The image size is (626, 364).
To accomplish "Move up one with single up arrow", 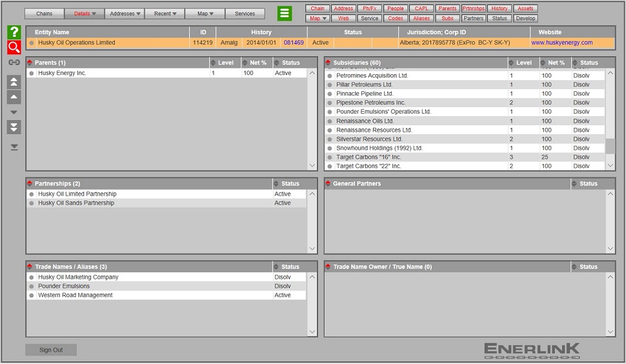I will click(x=14, y=97).
